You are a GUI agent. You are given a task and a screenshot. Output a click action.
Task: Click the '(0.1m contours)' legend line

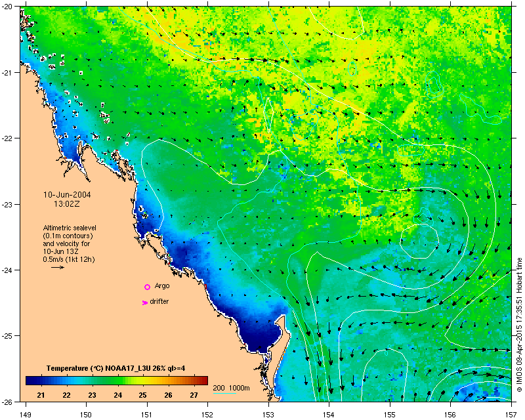[68, 236]
